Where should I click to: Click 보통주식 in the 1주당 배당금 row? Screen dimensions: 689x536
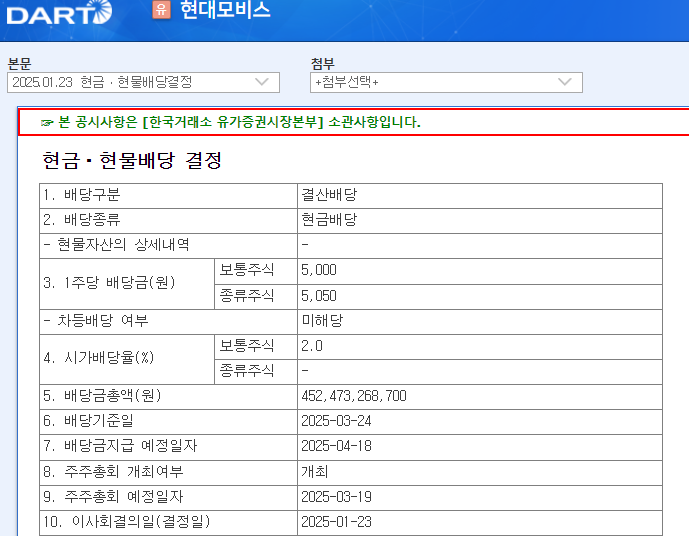247,270
